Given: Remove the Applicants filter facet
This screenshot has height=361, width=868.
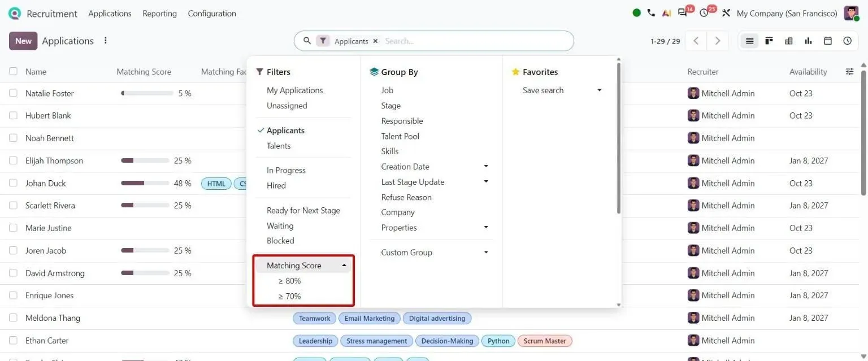Looking at the screenshot, I should [375, 41].
